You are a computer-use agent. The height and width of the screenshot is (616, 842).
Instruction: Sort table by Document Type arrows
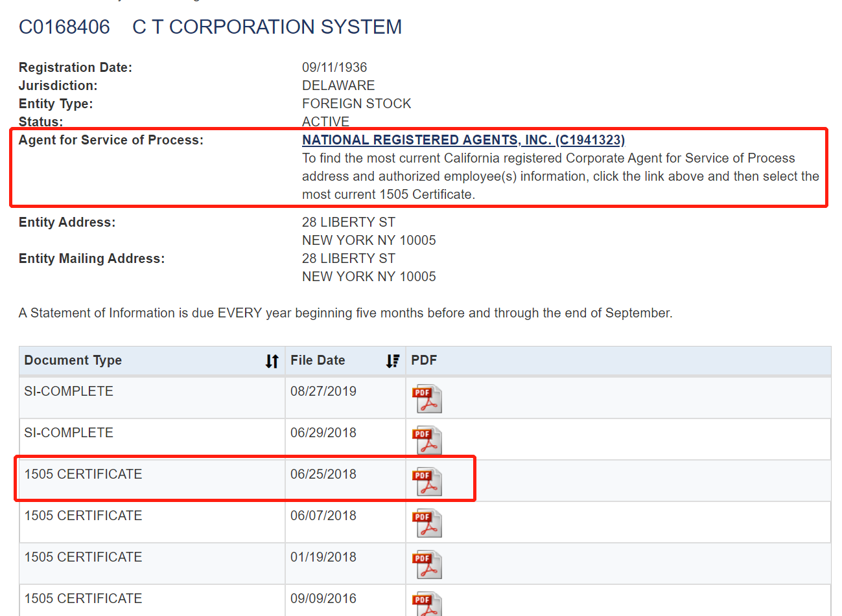(272, 361)
